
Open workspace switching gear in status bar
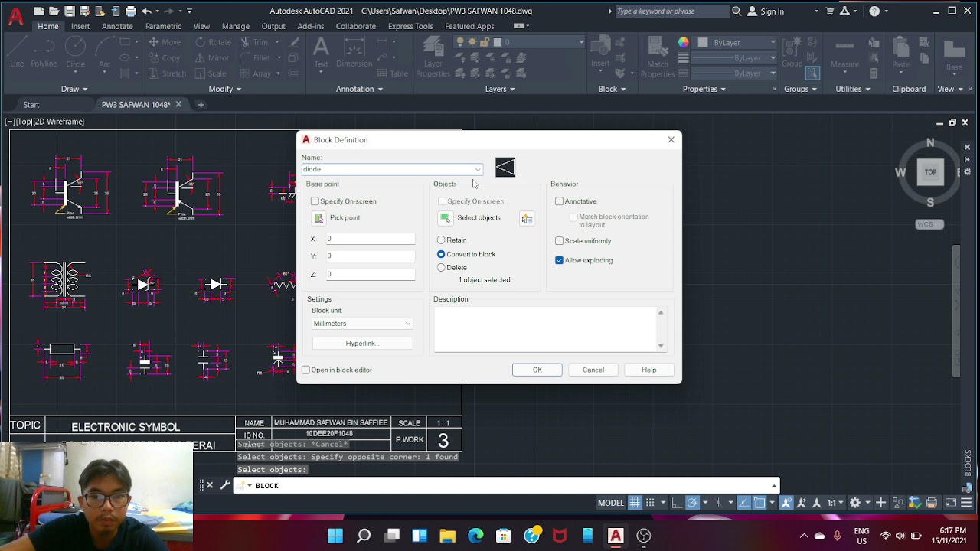coord(855,503)
